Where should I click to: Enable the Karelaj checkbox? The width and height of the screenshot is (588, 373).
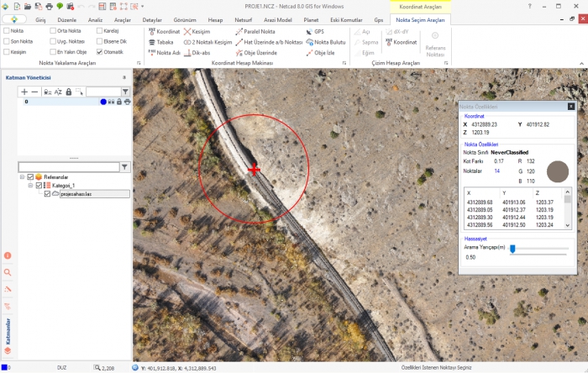tap(99, 30)
